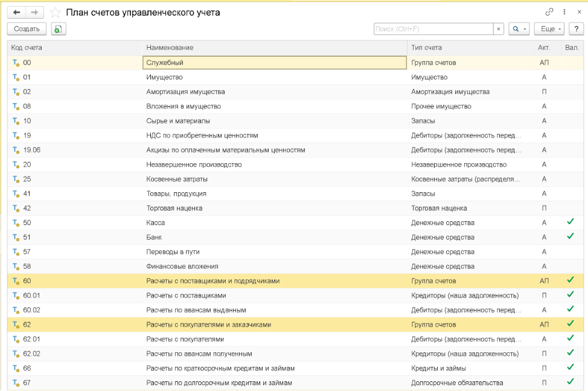Click the create-by-copying icon next to Создать
The image size is (588, 391).
(x=59, y=29)
